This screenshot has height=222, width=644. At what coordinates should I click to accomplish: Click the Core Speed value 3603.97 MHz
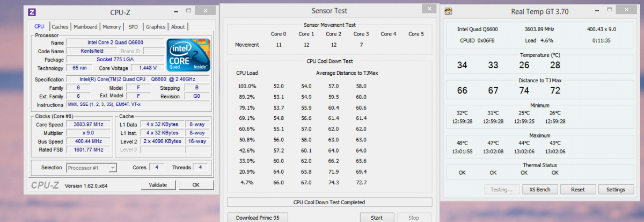(87, 124)
